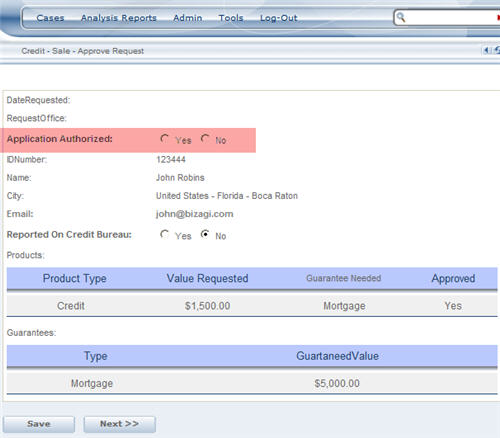Click the $5,000.00 guaranteed value cell
The height and width of the screenshot is (438, 500).
(337, 383)
